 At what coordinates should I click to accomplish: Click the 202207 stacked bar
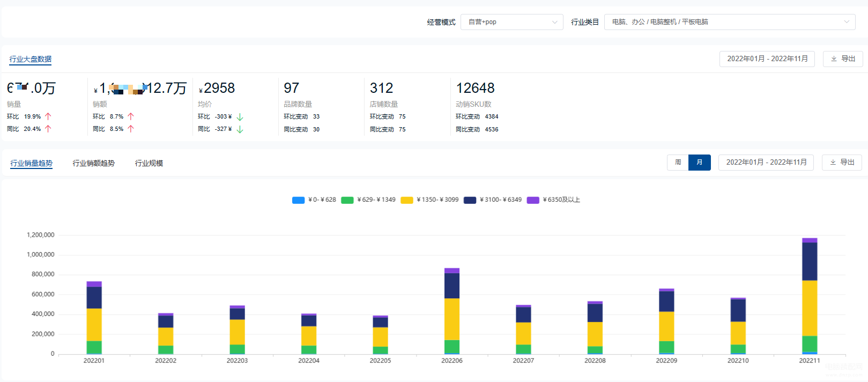(x=523, y=329)
